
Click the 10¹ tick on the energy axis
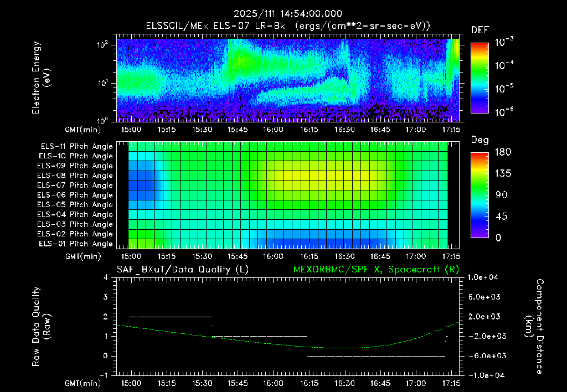[102, 83]
